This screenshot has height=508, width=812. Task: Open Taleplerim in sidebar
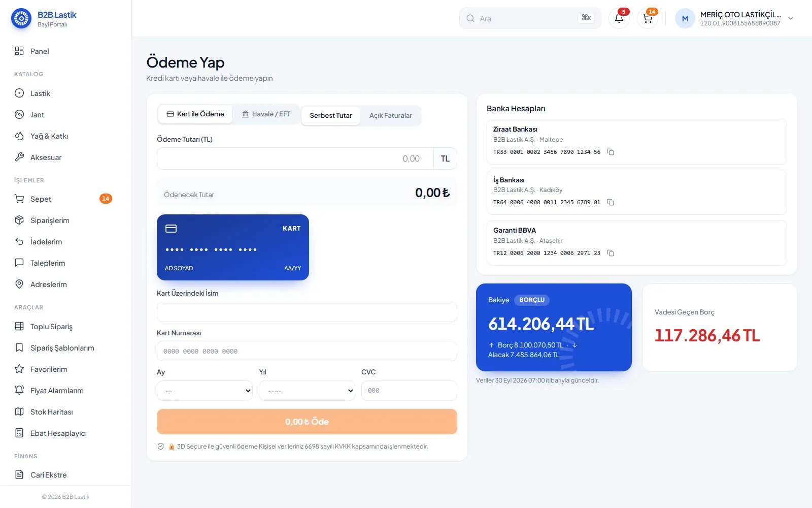(x=65, y=263)
